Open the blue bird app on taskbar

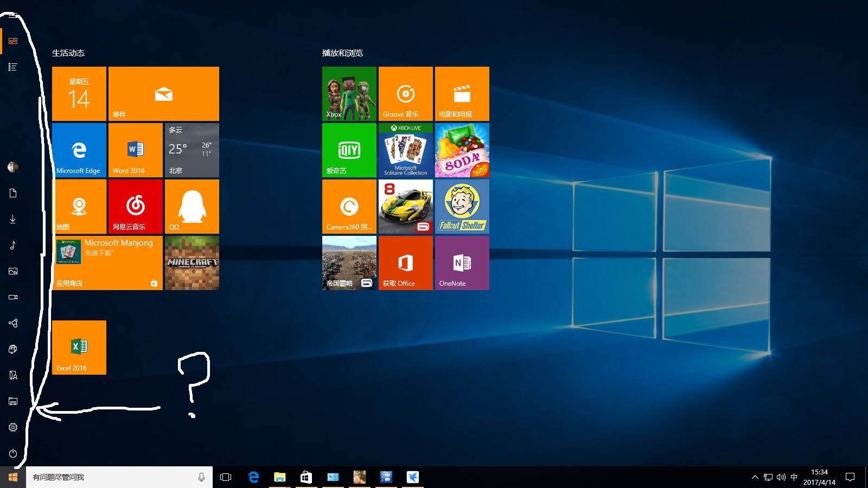pos(413,477)
